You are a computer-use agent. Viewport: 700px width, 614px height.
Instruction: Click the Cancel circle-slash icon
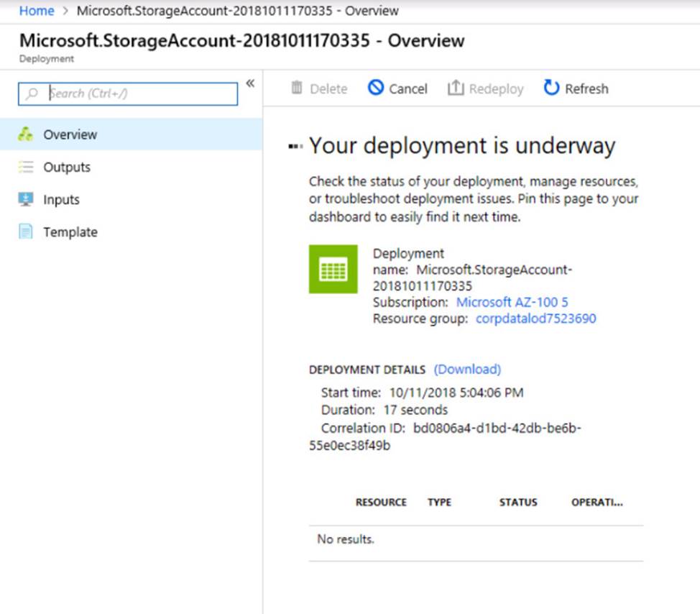[x=376, y=88]
